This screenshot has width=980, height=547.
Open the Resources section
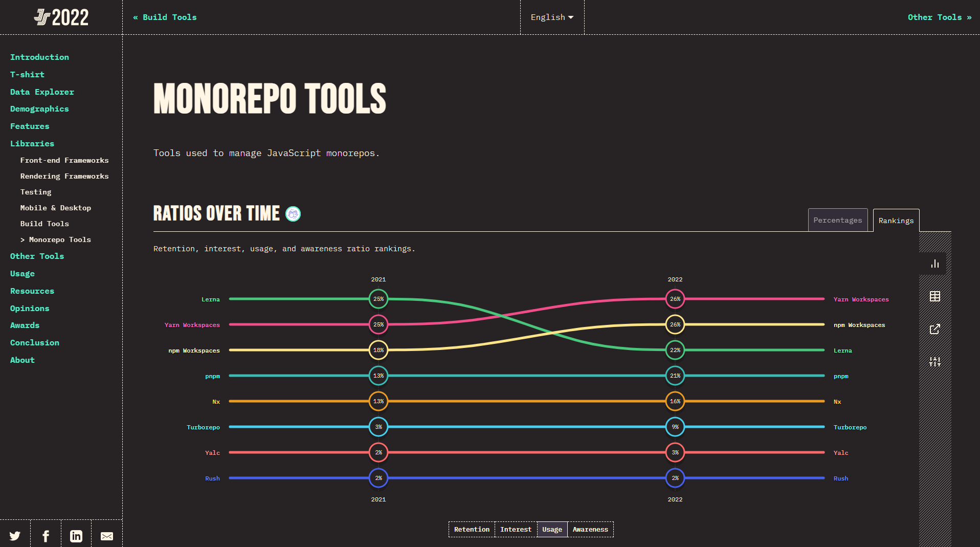click(32, 291)
